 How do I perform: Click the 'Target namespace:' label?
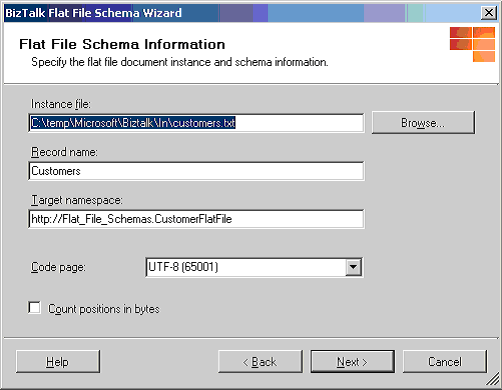77,200
